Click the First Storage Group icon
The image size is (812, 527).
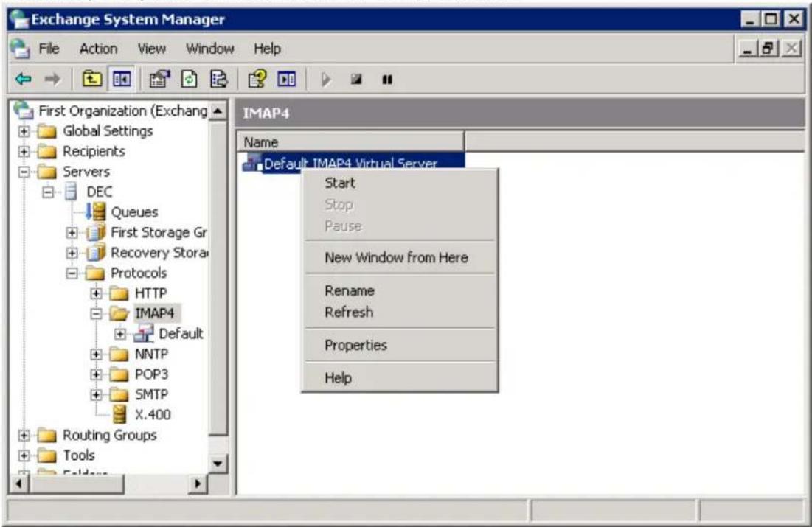click(x=95, y=232)
